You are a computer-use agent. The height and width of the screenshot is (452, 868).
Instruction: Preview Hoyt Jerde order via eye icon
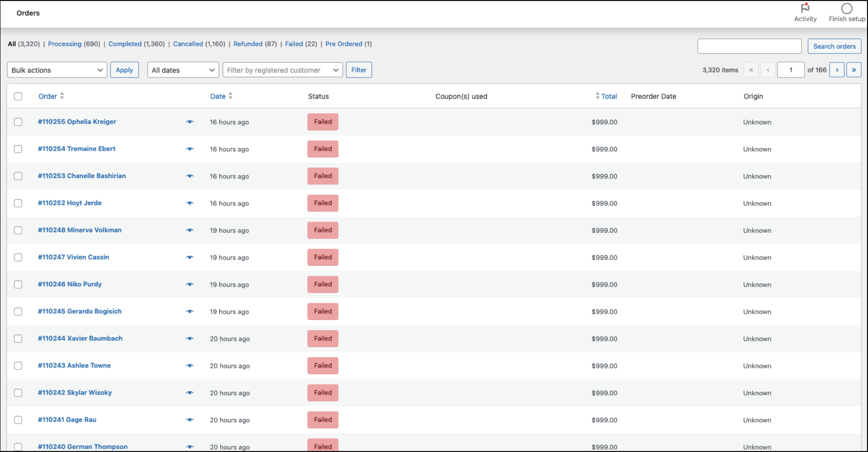(x=190, y=203)
